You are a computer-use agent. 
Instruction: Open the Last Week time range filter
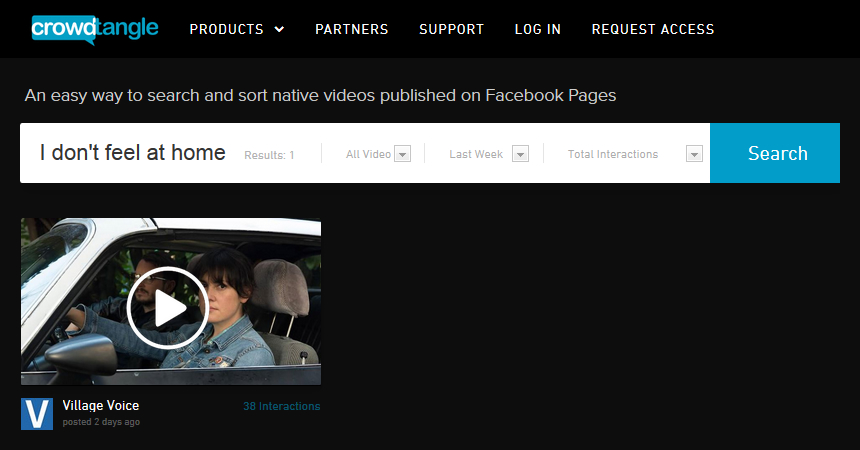(x=476, y=154)
